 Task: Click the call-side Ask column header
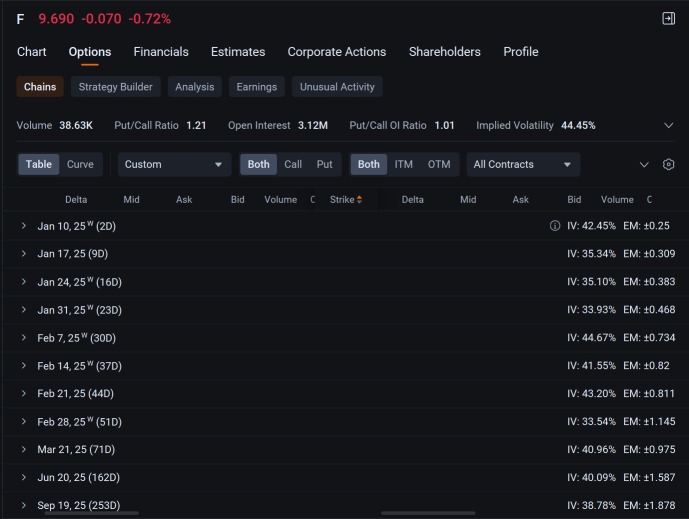tap(184, 200)
